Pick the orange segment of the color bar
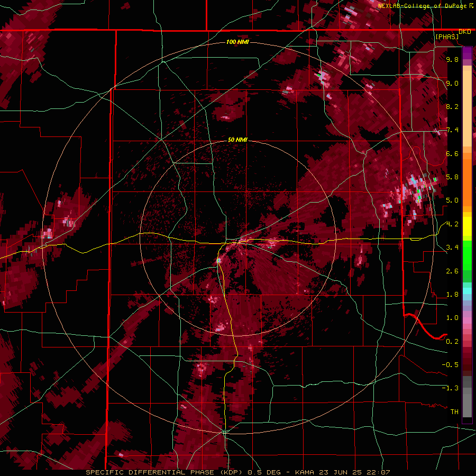 click(x=467, y=182)
